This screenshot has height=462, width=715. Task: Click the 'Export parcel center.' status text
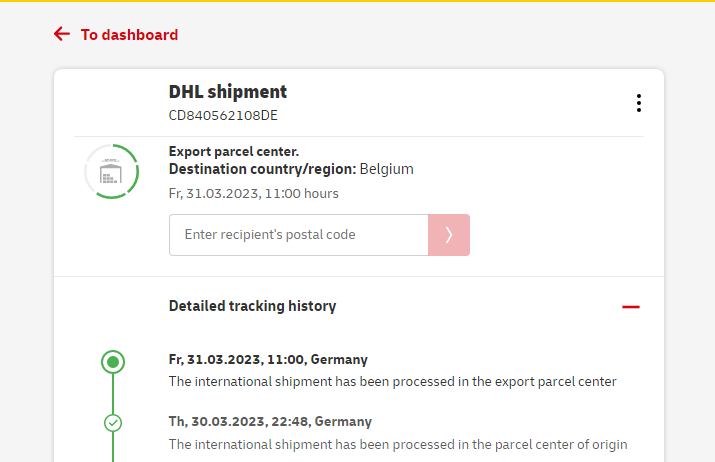(234, 152)
